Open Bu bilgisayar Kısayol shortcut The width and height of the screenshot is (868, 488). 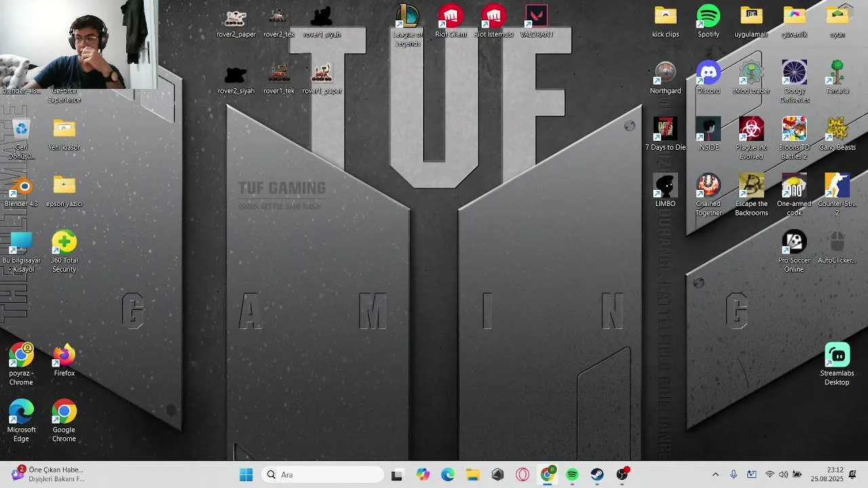tap(21, 252)
